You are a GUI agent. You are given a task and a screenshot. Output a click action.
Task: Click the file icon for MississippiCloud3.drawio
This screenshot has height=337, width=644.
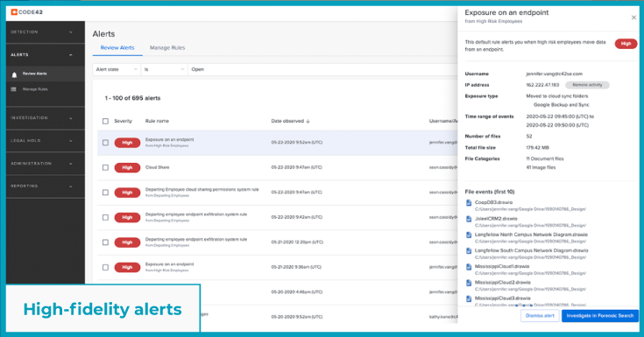469,299
